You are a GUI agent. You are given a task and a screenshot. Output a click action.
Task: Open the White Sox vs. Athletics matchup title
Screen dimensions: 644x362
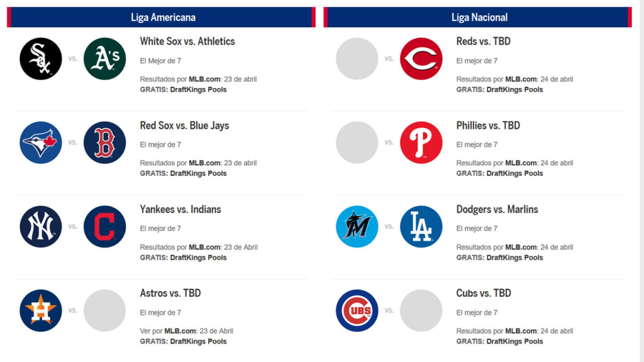tap(187, 41)
